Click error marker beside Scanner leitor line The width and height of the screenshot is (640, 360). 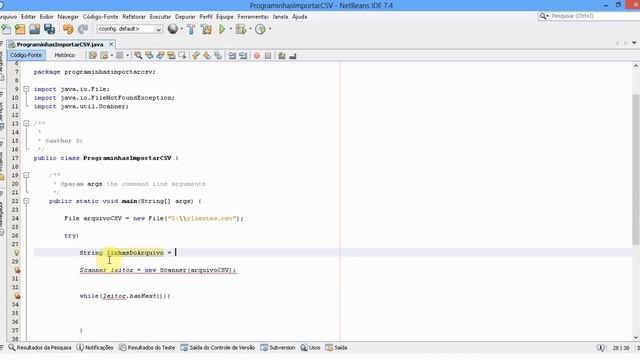click(x=17, y=270)
